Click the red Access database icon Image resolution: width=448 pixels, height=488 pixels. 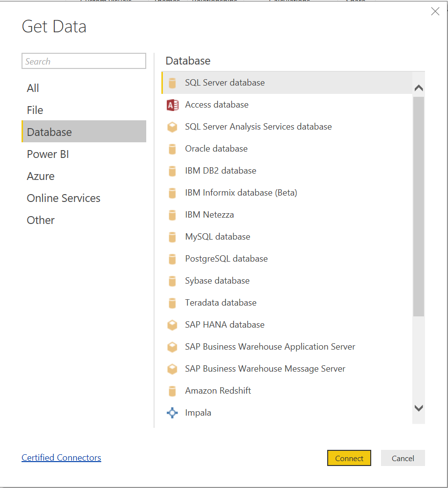coord(173,105)
